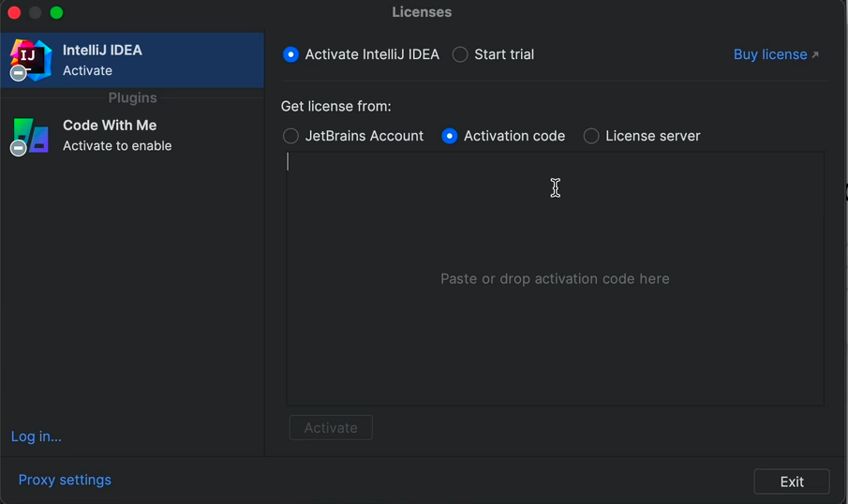848x504 pixels.
Task: Click the minus badge on IntelliJ IDEA icon
Action: pos(18,73)
